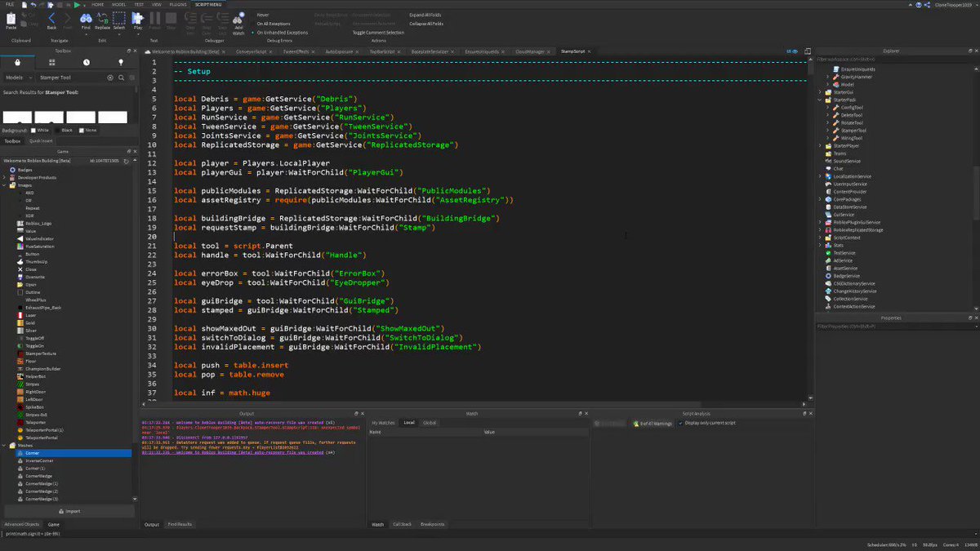Screen dimensions: 980x551
Task: Click the Back navigation arrow
Action: click(52, 19)
